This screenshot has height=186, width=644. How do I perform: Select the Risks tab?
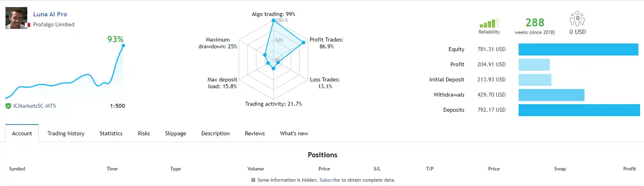pos(144,133)
